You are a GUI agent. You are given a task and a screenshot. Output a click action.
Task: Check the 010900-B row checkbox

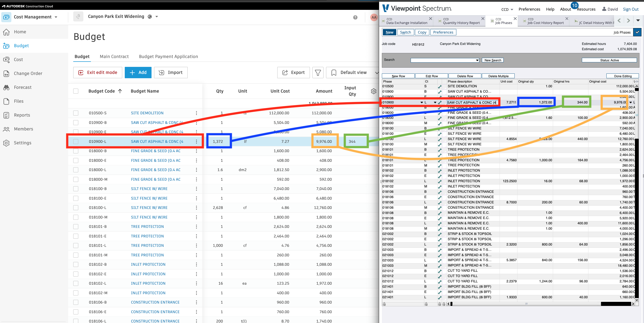pos(76,123)
